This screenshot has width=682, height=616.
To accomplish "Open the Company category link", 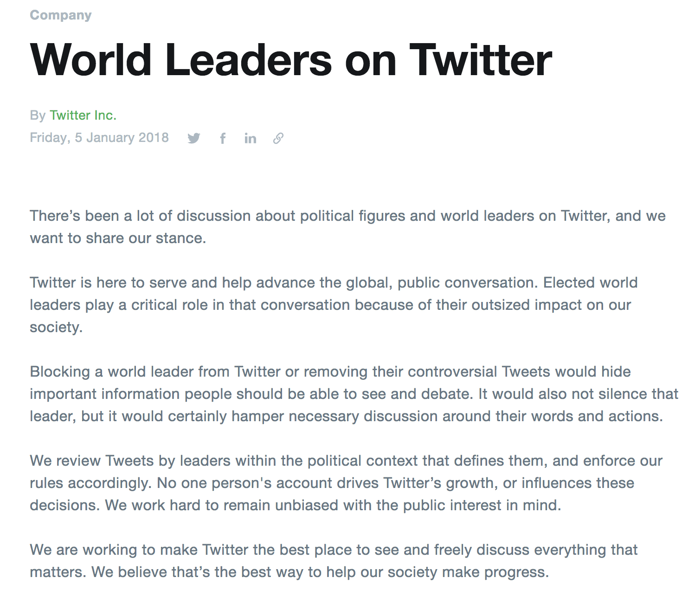I will (x=61, y=15).
